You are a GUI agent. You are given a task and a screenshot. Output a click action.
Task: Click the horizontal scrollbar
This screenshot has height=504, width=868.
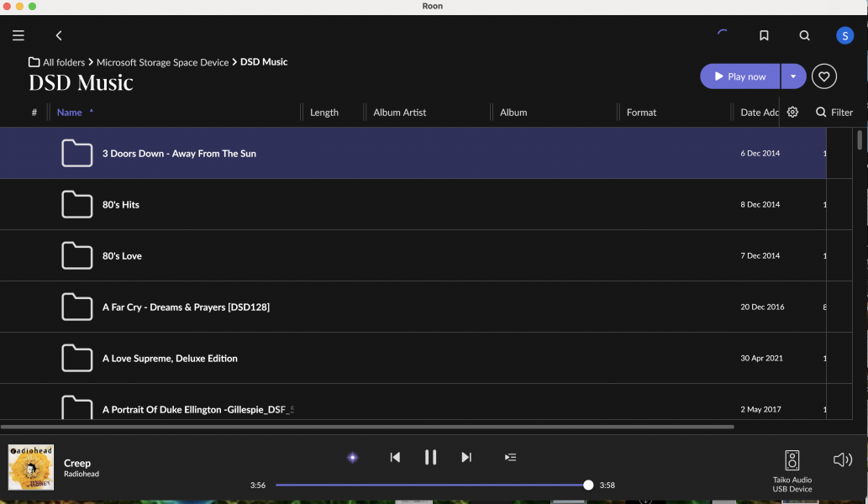(367, 427)
